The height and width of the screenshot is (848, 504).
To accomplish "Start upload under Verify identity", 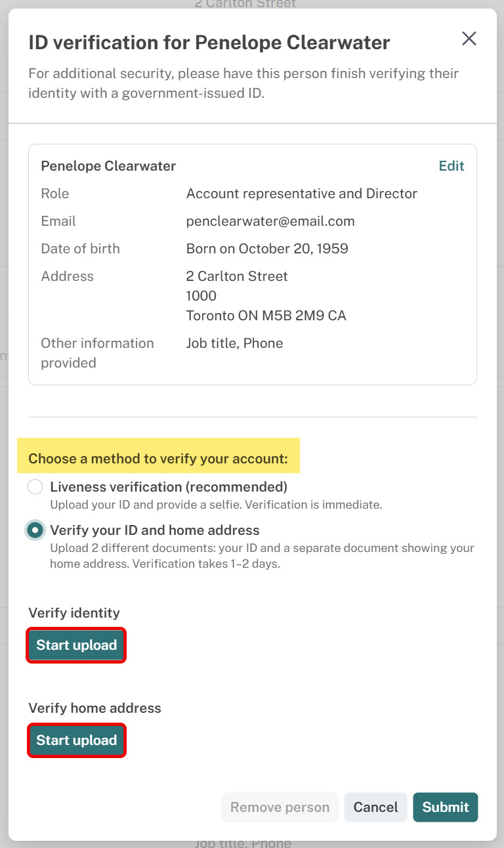I will [76, 645].
